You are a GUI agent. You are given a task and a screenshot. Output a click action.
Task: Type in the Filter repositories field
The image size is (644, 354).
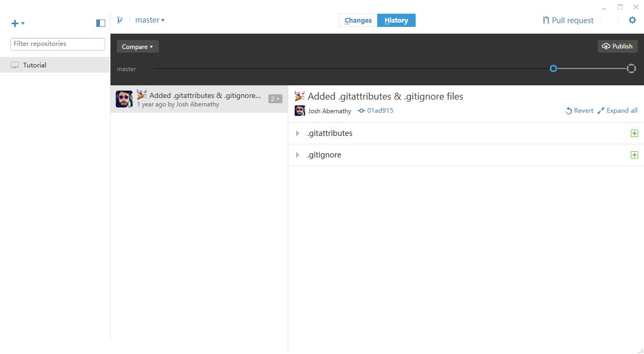(x=57, y=44)
